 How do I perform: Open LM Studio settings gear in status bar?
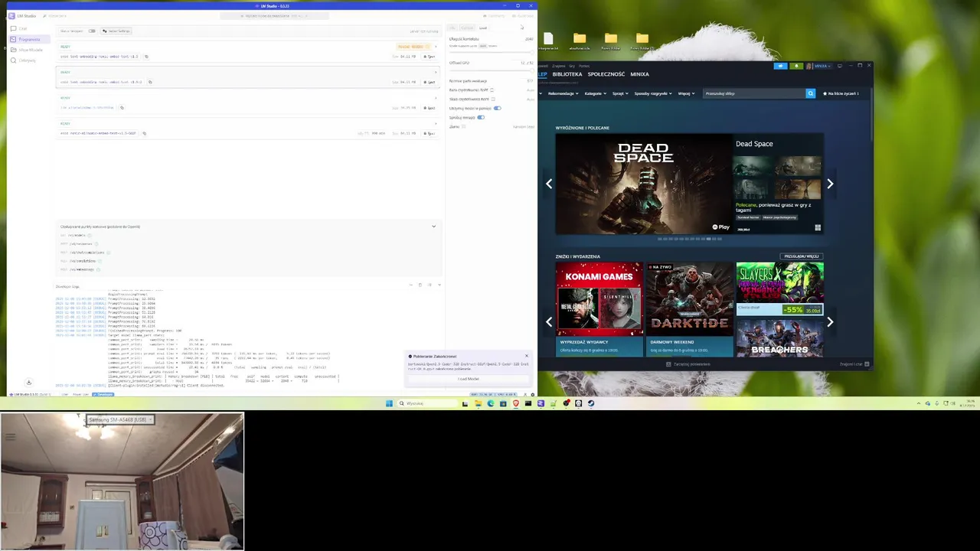click(x=531, y=394)
